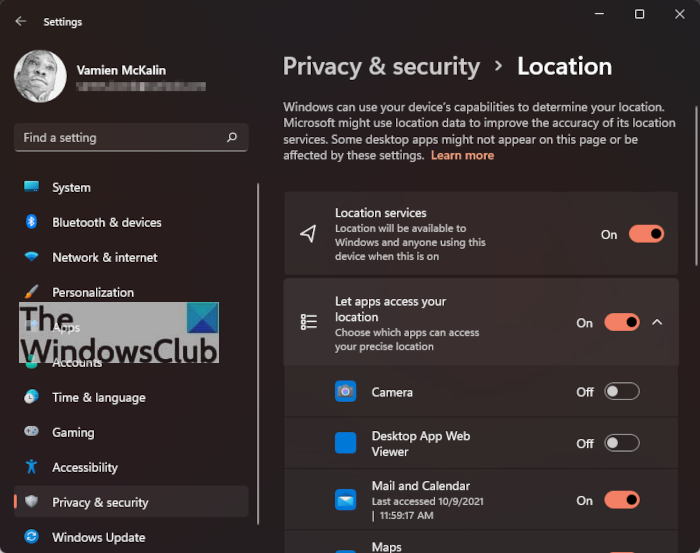Click the search magnifier icon
Screen dimensions: 700x553
(x=232, y=138)
